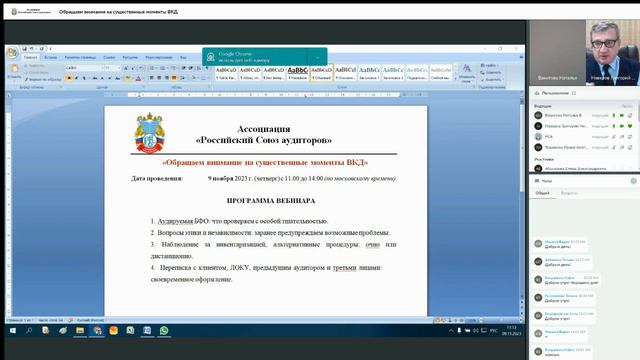
Task: Open the round Office button in Word
Action: pos(12,52)
